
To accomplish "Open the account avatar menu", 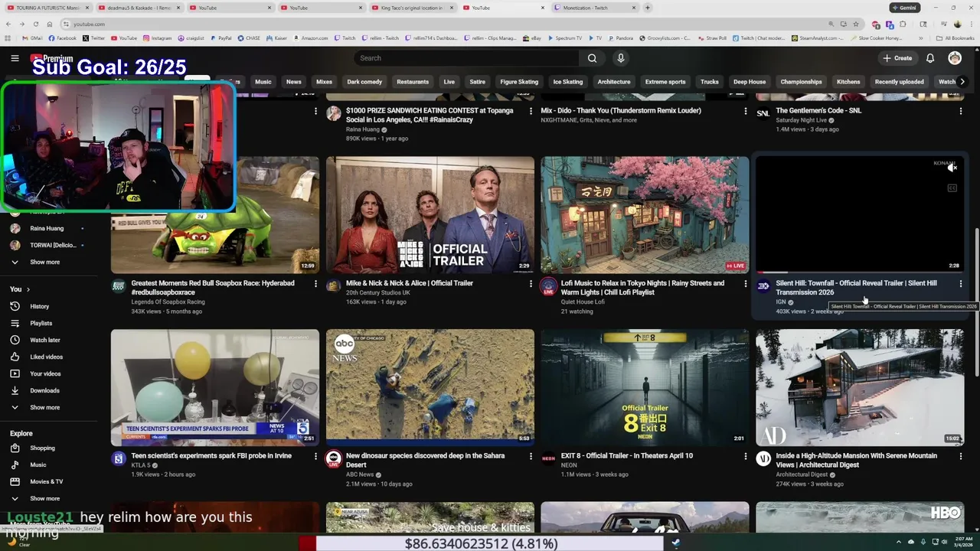I will 955,58.
